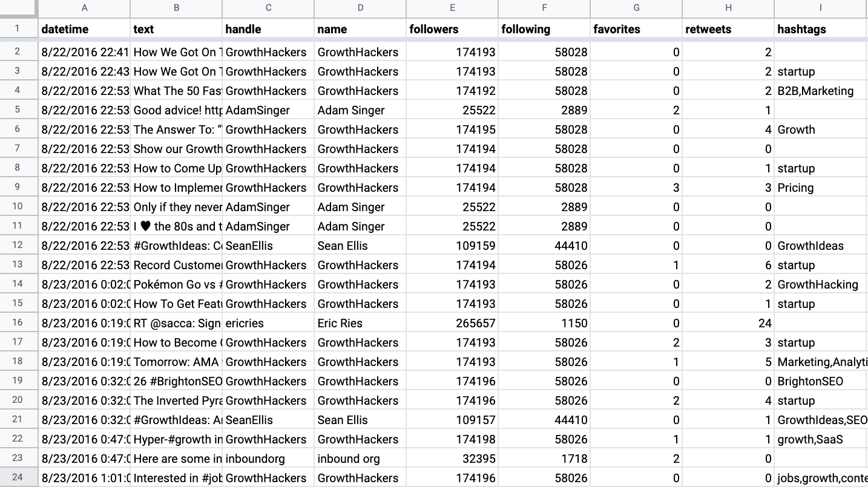Screen dimensions: 868x487
Task: Click the select-all corner box
Action: click(18, 8)
